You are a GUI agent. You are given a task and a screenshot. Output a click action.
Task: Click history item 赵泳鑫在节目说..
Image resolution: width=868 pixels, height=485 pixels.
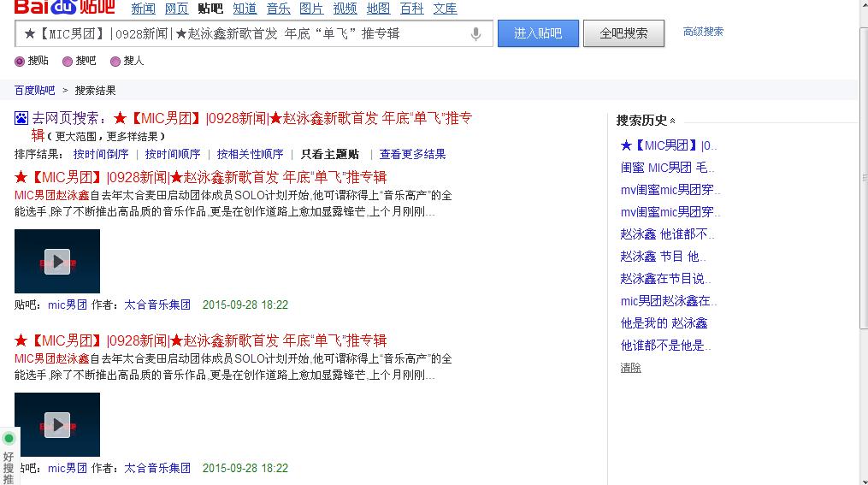[x=666, y=279]
